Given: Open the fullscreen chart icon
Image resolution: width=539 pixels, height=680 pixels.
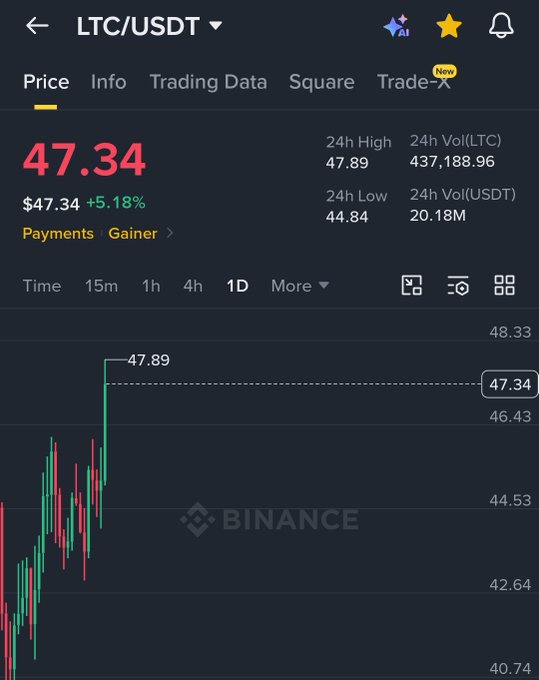Looking at the screenshot, I should coord(412,285).
